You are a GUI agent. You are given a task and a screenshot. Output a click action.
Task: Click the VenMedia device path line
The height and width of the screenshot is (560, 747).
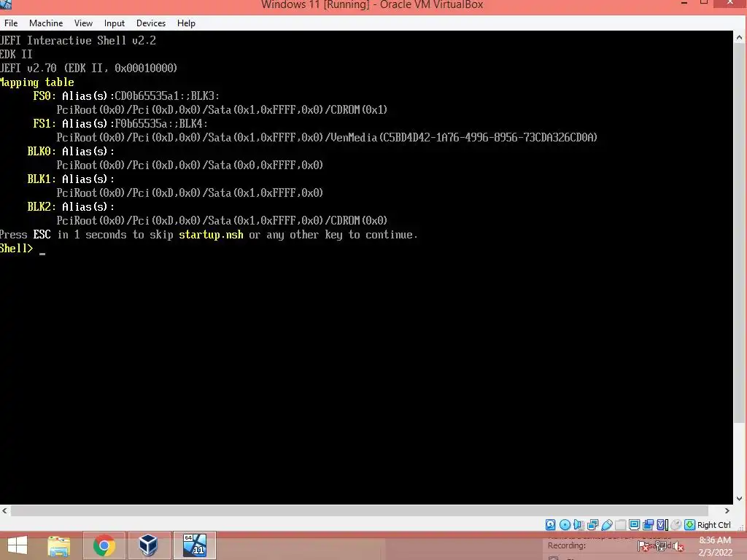(327, 137)
